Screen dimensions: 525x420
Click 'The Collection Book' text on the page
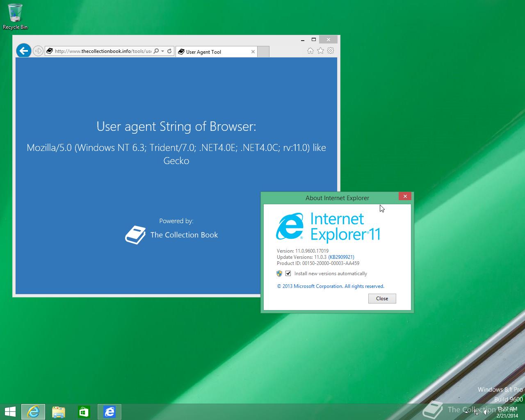(x=184, y=235)
